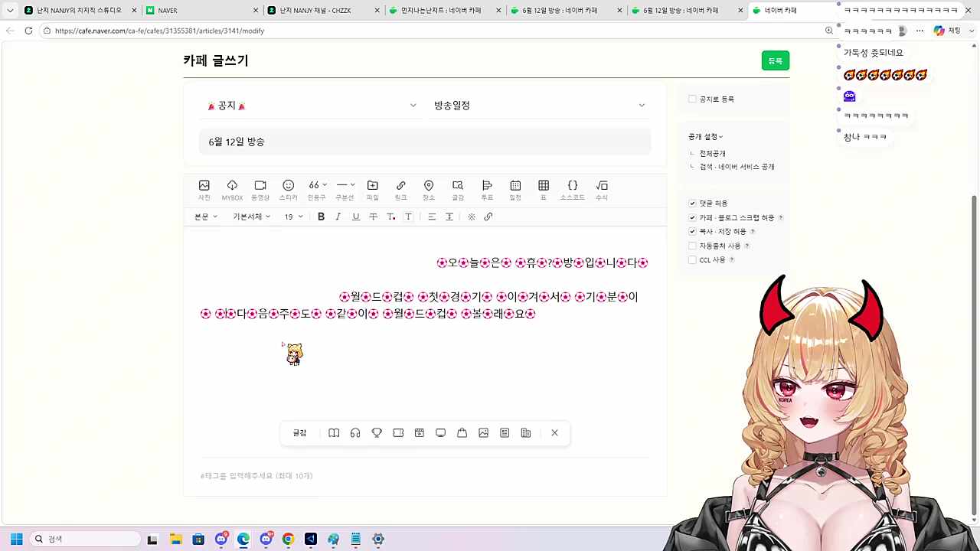This screenshot has height=551, width=980.
Task: Open text color picker
Action: [x=390, y=217]
